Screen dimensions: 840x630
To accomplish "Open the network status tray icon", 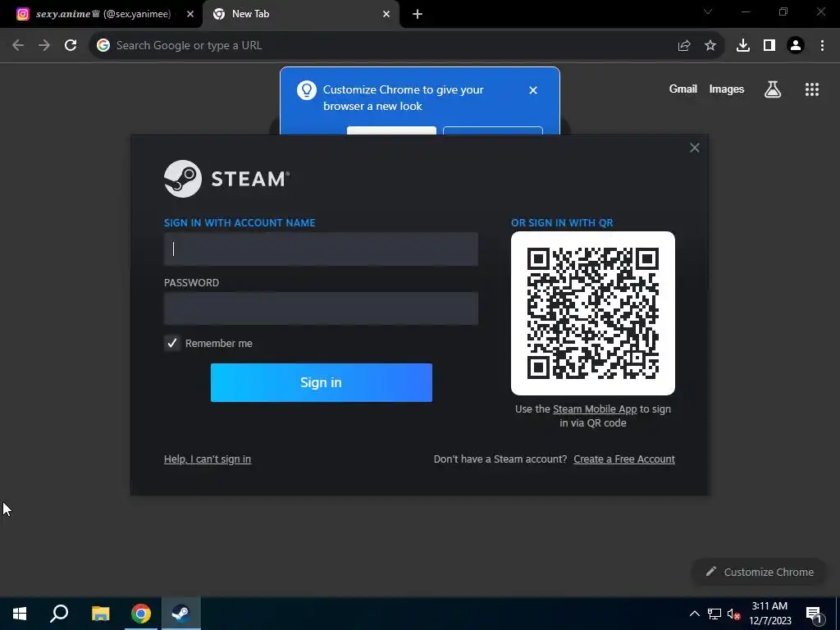I will (714, 614).
